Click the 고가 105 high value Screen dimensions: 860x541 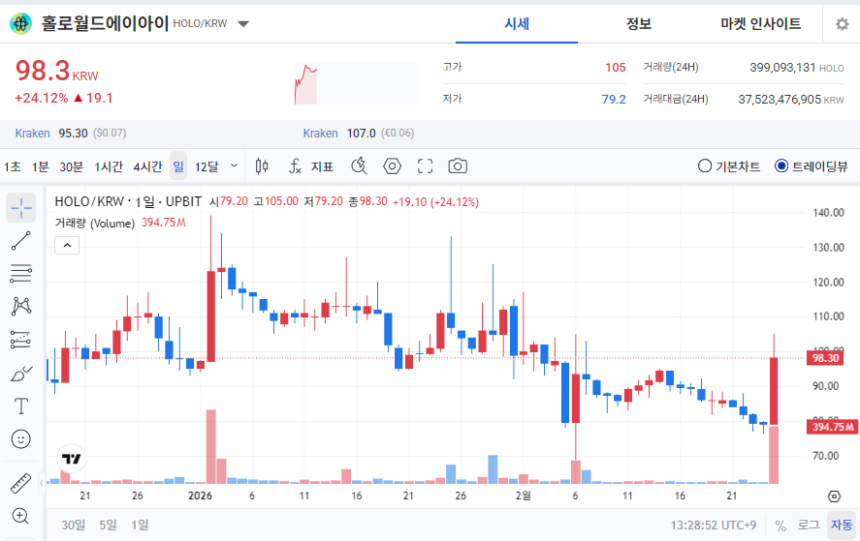(615, 67)
